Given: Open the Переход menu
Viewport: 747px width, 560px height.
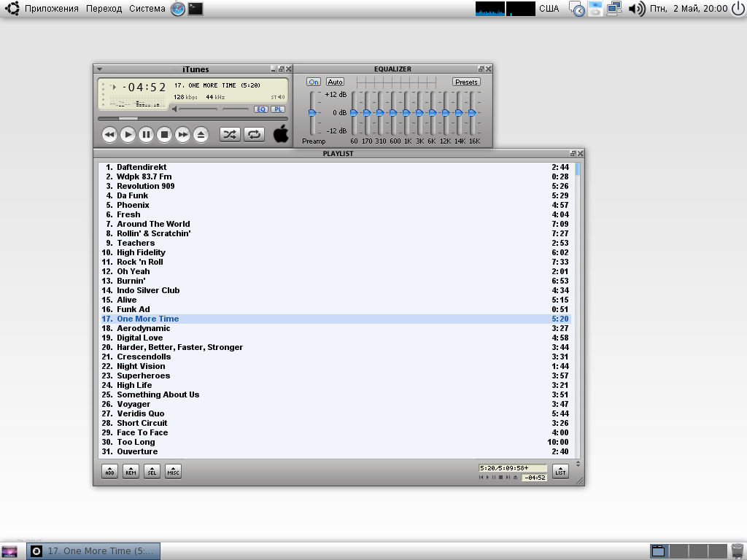Looking at the screenshot, I should 104,9.
